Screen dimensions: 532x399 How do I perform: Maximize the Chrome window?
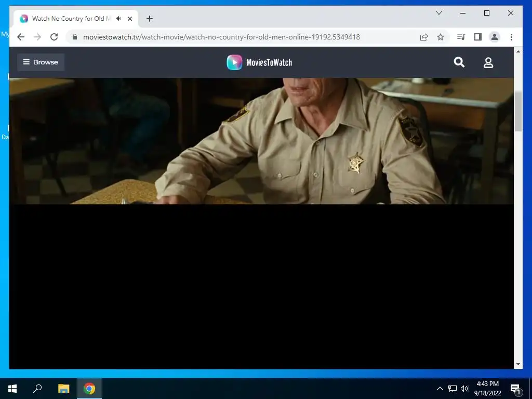tap(486, 13)
